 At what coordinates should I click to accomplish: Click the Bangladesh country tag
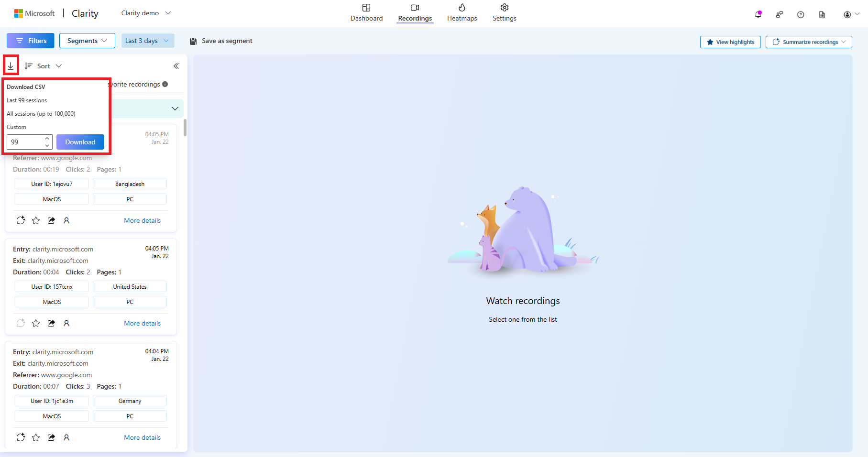130,184
